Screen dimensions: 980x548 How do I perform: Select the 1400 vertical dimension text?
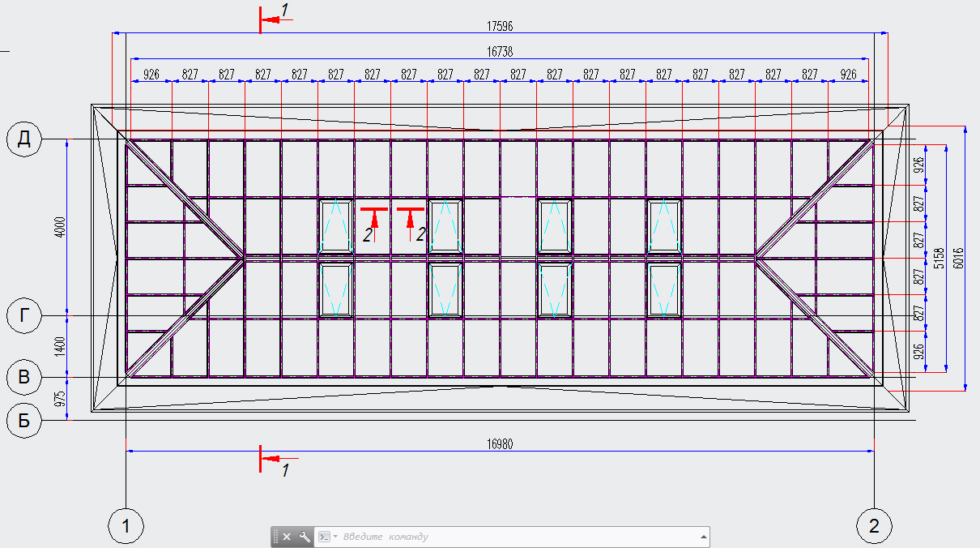point(60,346)
